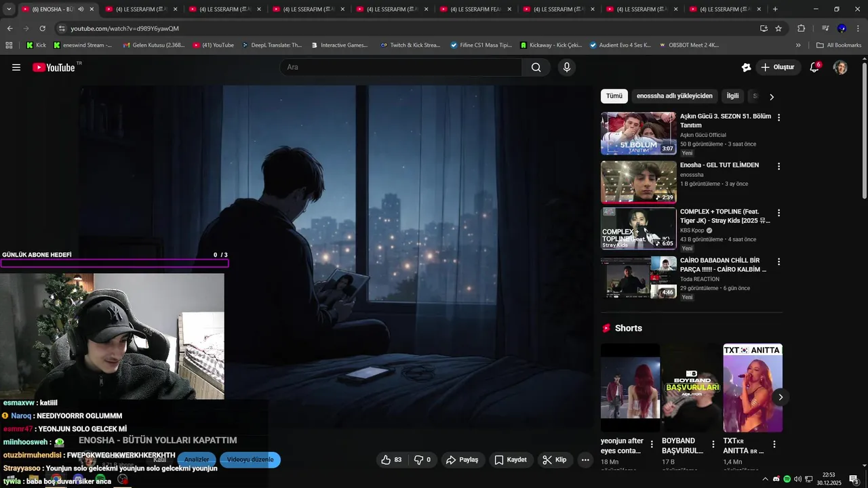The width and height of the screenshot is (868, 488).
Task: Show more filter chips with the right arrow
Action: pos(771,97)
